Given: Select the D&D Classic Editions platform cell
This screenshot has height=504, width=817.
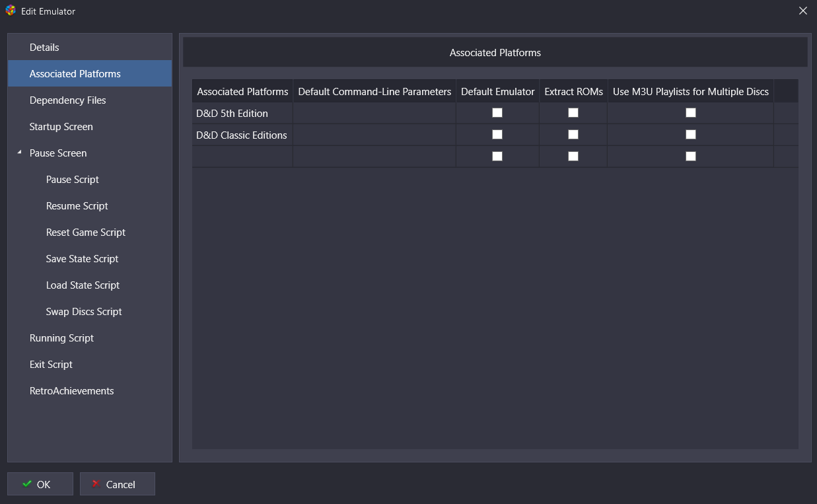Looking at the screenshot, I should pos(242,135).
